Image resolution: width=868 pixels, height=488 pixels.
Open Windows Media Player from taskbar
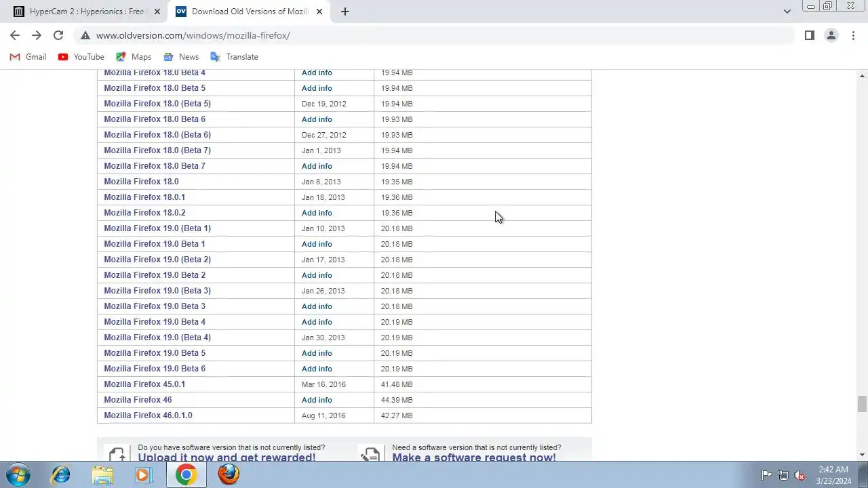pos(143,474)
